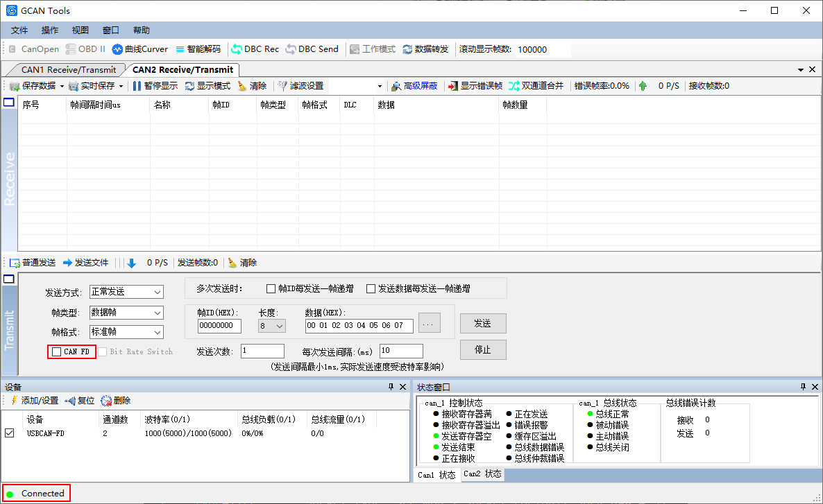Click 添加/设置 in device panel
This screenshot has width=823, height=504.
tap(35, 401)
